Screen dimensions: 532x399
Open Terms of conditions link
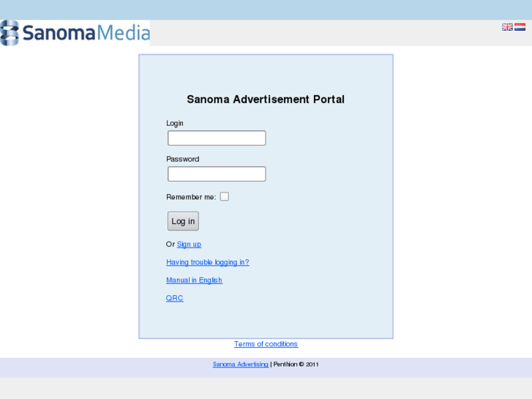tap(266, 344)
